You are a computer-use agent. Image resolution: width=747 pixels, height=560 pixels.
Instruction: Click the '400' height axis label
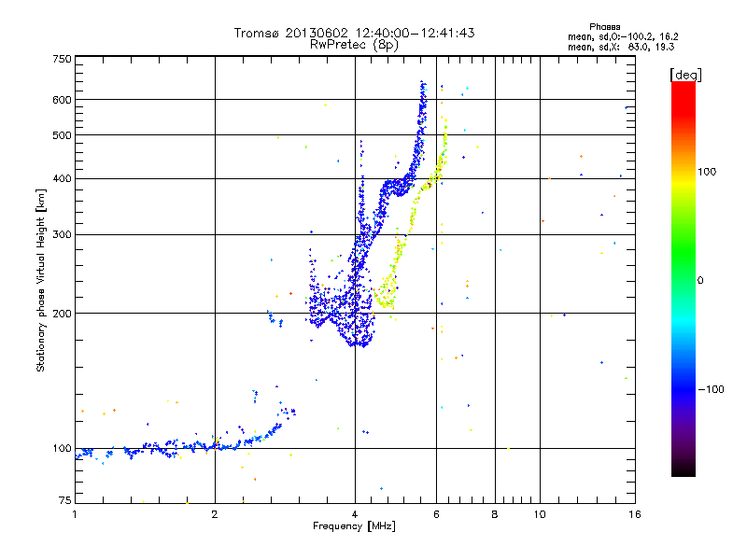click(x=62, y=178)
